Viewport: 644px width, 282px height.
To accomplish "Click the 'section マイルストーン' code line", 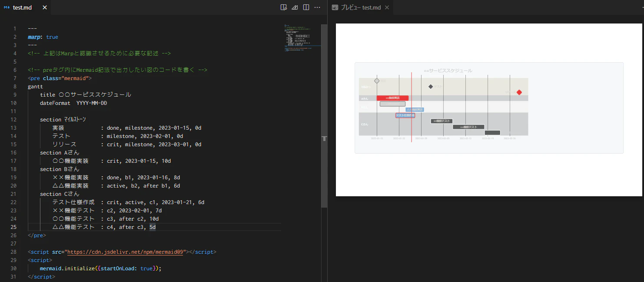I will (63, 120).
